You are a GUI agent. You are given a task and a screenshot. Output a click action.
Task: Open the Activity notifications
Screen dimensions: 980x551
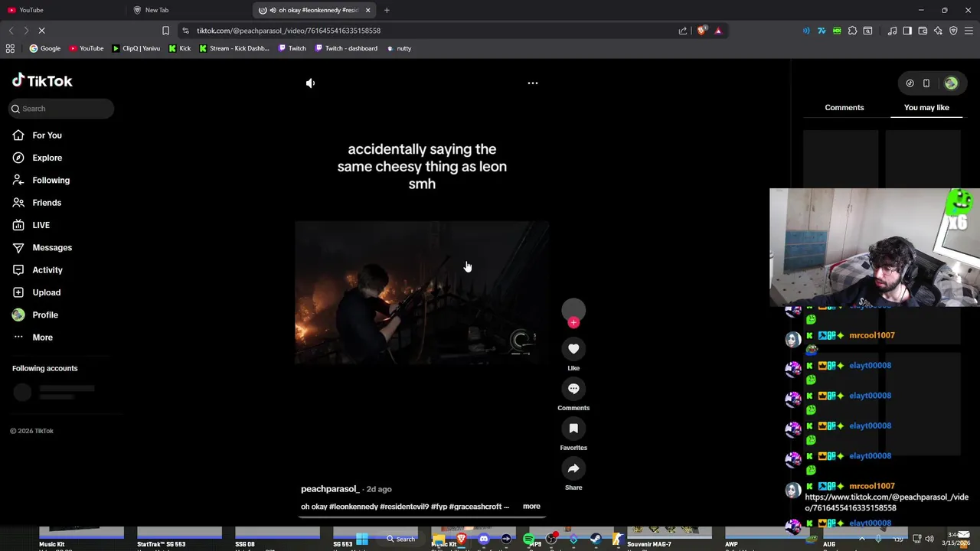coord(38,270)
